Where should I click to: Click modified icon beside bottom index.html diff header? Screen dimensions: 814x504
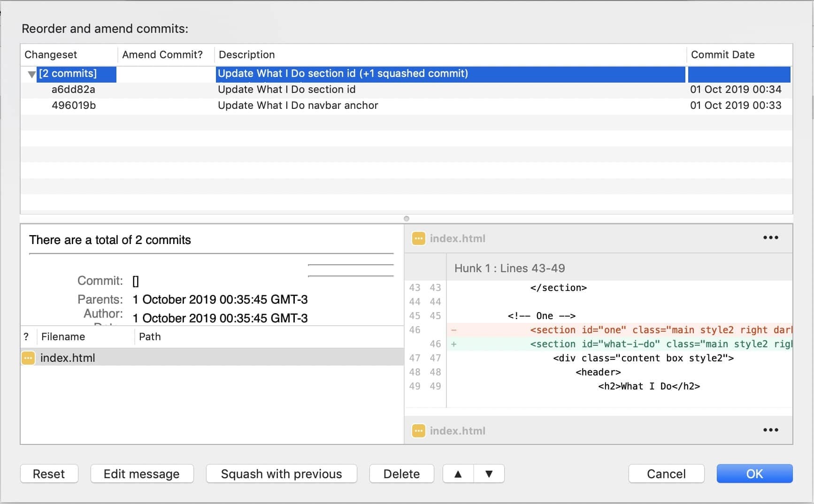(x=418, y=431)
